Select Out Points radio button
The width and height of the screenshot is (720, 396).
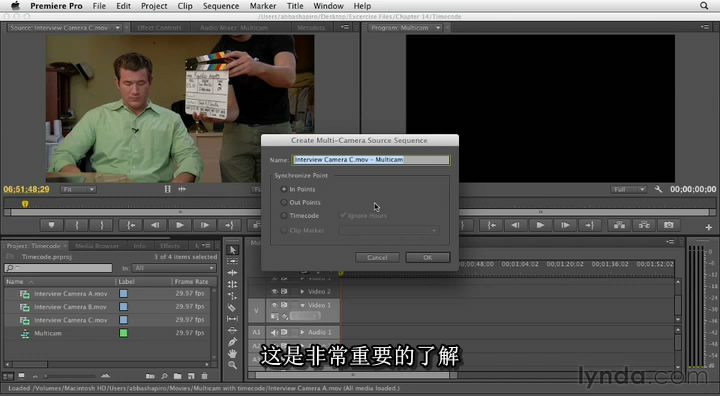click(284, 202)
